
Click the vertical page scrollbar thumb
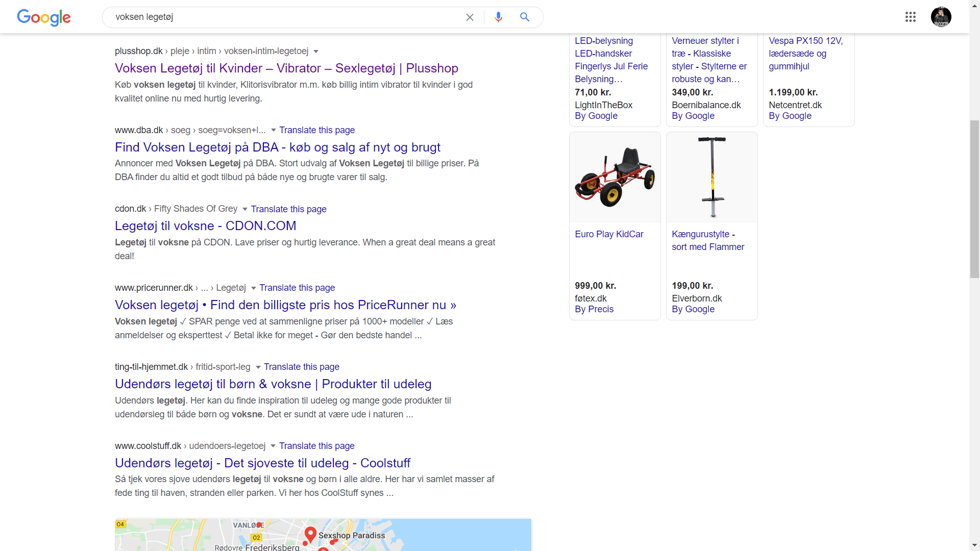click(x=974, y=199)
